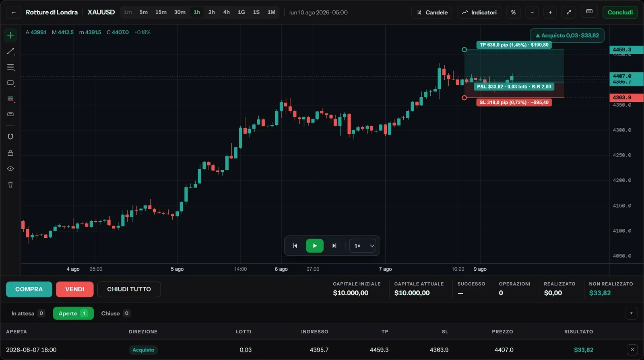The height and width of the screenshot is (360, 644).
Task: Select the horizontal lines (Fibonacci) tool
Action: [x=10, y=67]
